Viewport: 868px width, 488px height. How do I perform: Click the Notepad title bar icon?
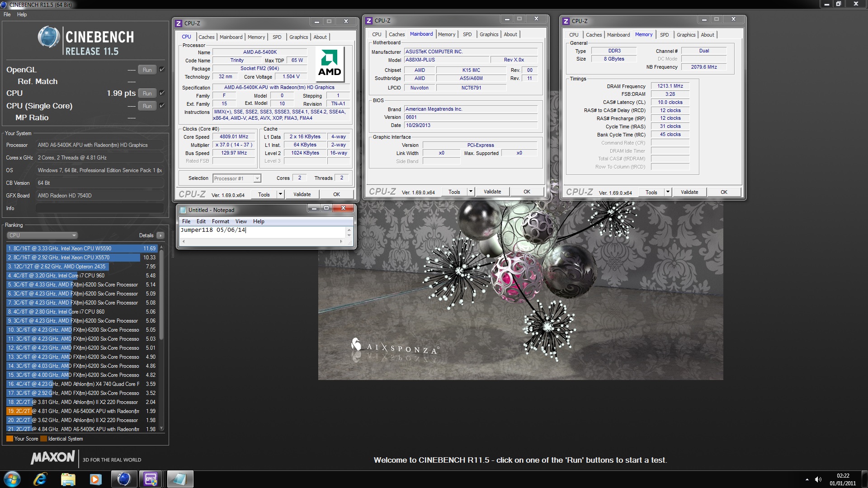(x=183, y=210)
